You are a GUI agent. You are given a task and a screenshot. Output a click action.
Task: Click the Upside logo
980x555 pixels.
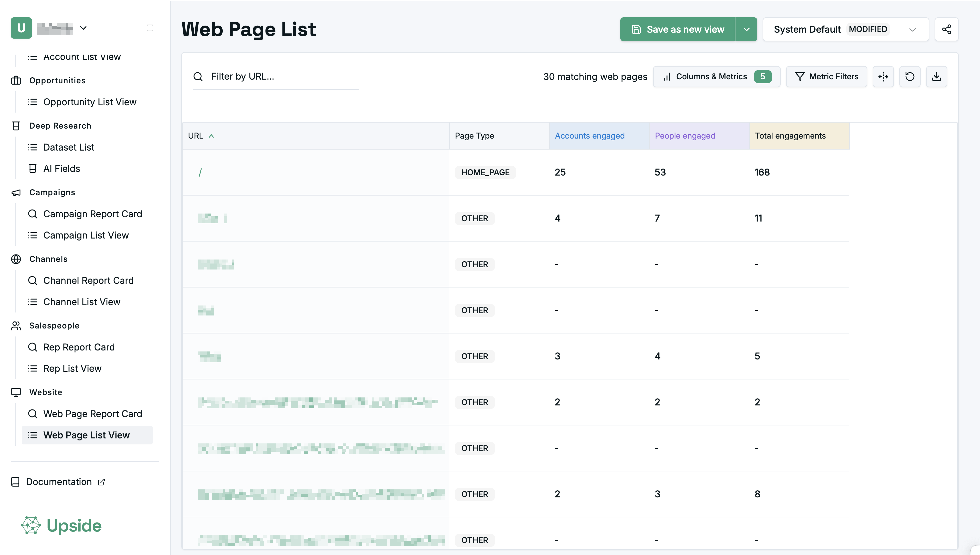61,526
